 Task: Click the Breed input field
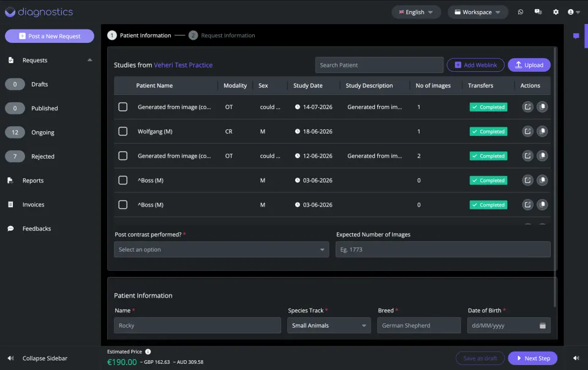419,325
